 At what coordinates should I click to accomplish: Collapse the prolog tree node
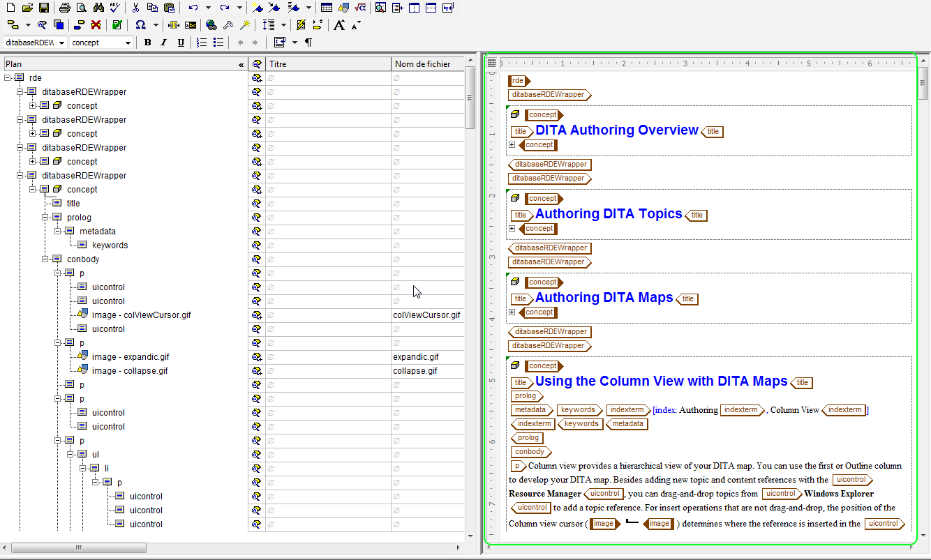45,217
